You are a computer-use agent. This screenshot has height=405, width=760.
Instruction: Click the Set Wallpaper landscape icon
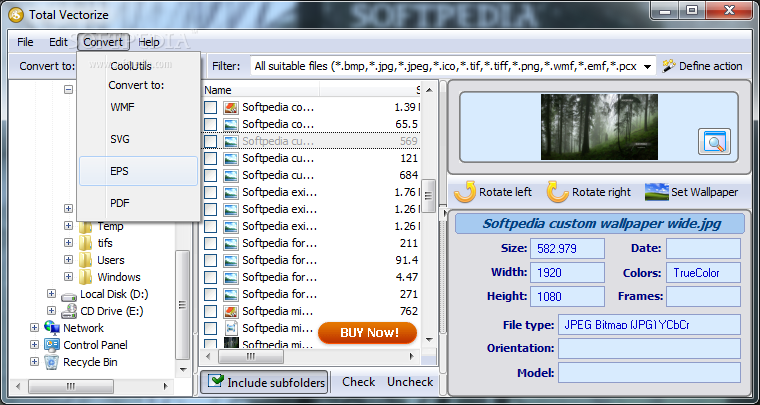pyautogui.click(x=657, y=192)
